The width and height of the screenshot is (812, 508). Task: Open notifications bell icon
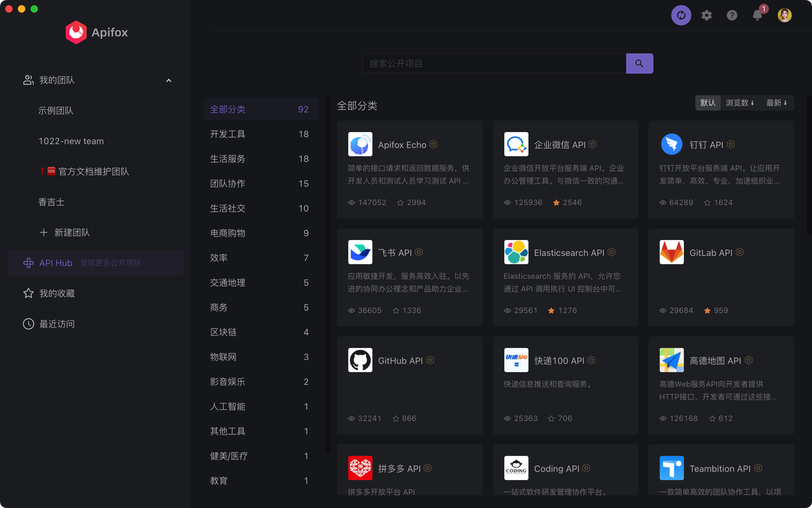757,15
